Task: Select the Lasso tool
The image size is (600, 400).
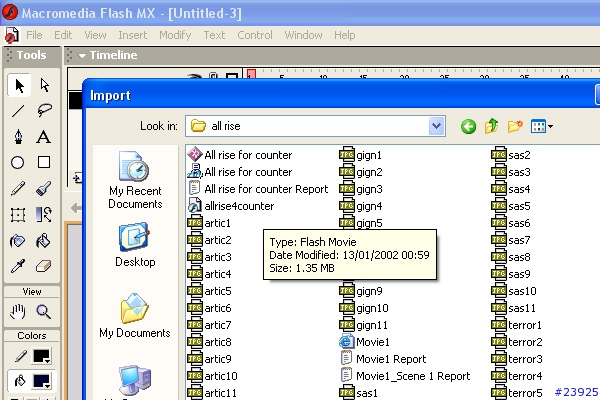Action: [44, 111]
